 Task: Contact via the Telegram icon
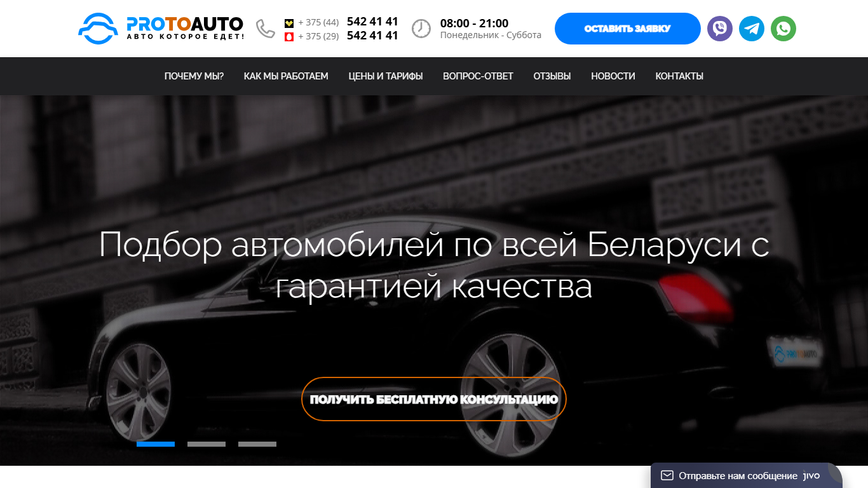pos(752,29)
